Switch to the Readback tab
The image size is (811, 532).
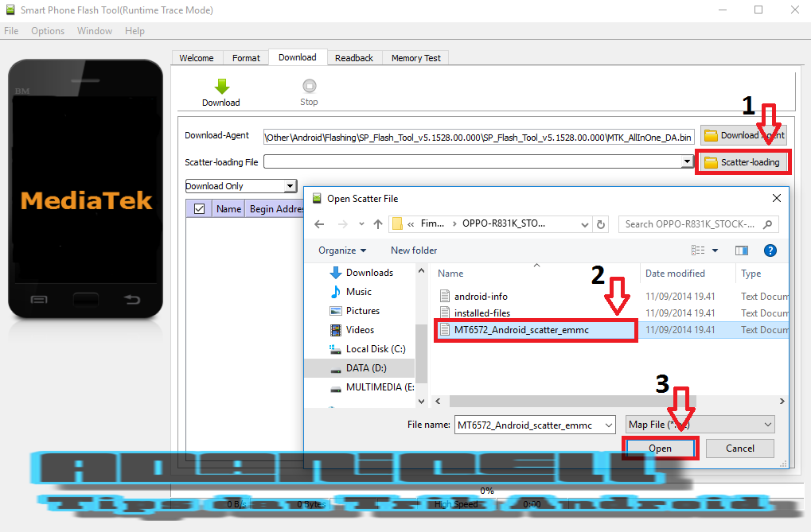point(354,58)
